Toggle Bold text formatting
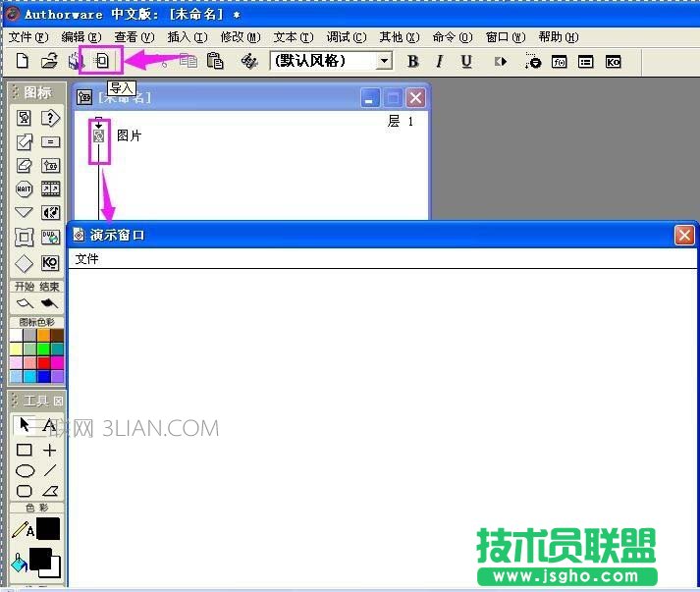The image size is (700, 592). pyautogui.click(x=413, y=61)
